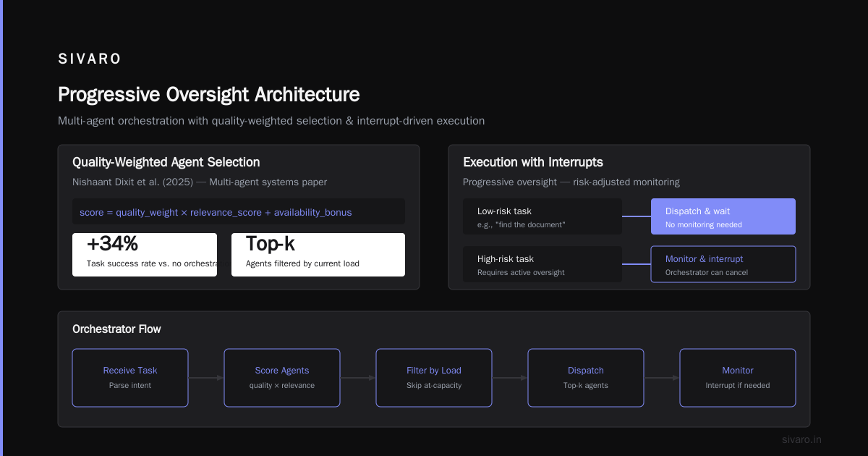Click the Top-k agents stat card
This screenshot has height=456, width=868.
point(318,255)
